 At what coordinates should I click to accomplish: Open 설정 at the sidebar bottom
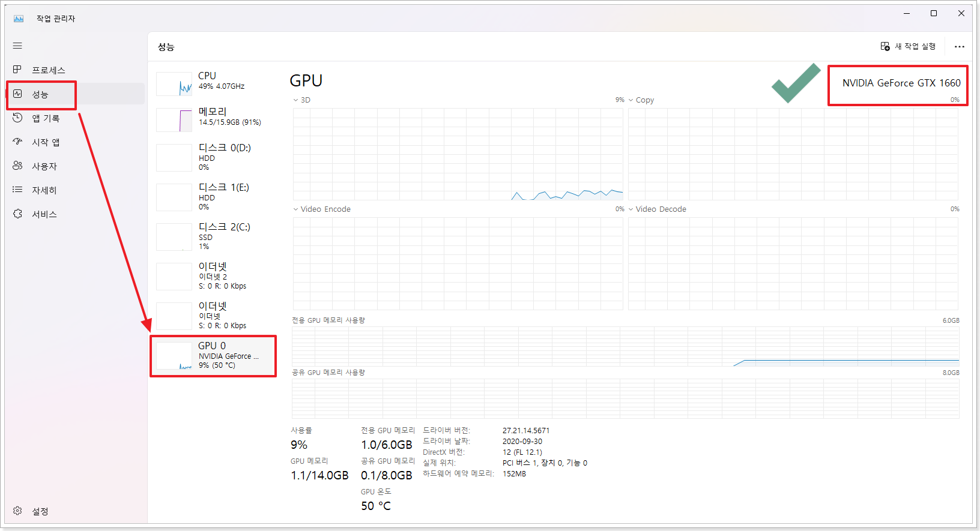tap(76, 511)
